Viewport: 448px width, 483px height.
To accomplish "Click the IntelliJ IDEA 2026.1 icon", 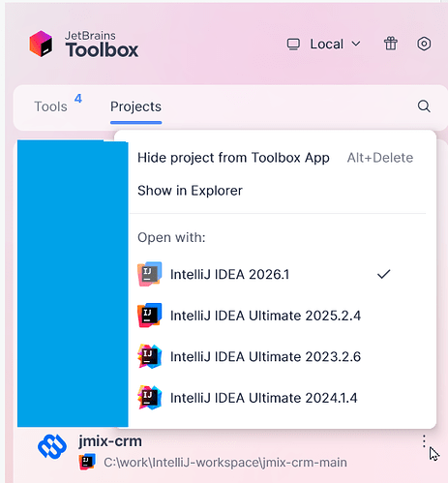I will coord(149,274).
